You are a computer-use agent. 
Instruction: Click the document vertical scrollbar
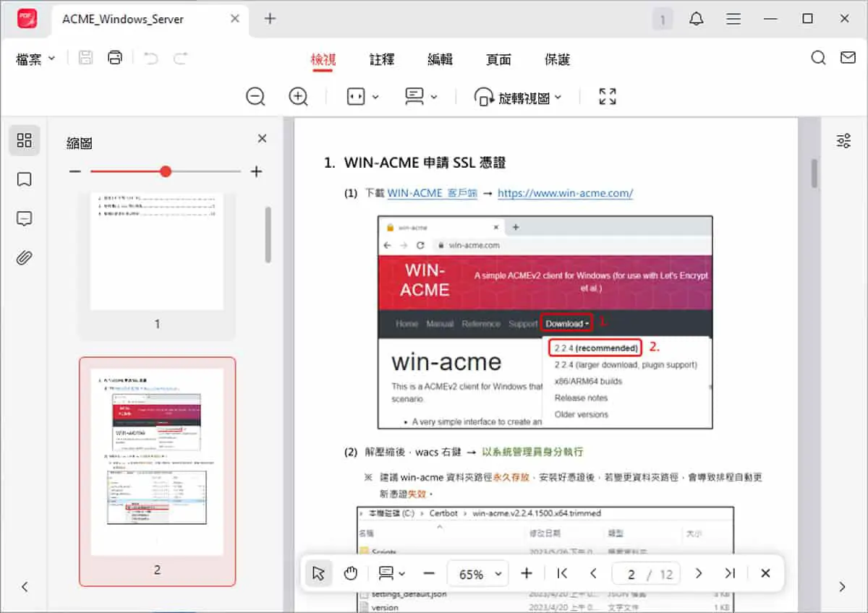pyautogui.click(x=814, y=173)
